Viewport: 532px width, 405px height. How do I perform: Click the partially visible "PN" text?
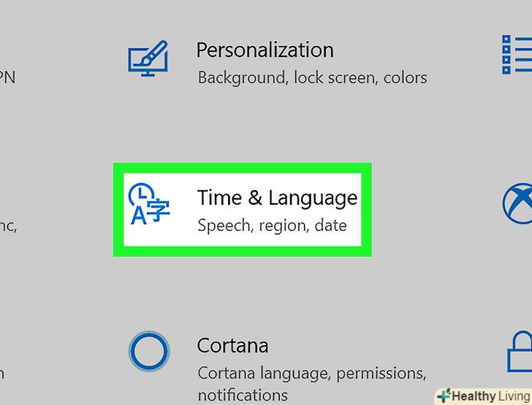7,77
